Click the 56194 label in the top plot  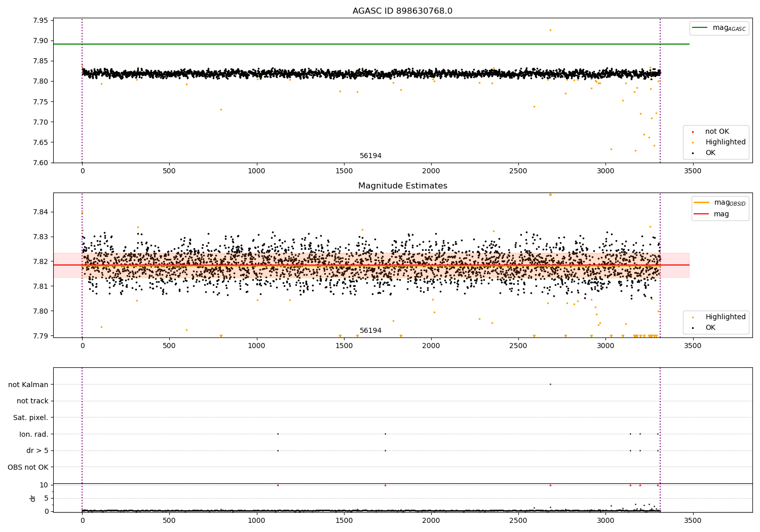(370, 156)
